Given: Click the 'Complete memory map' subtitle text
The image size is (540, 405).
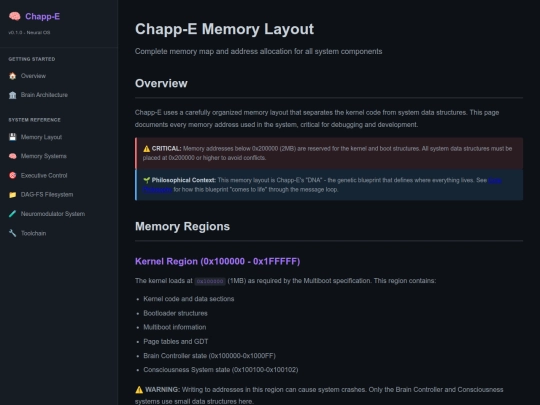Looking at the screenshot, I should point(258,51).
